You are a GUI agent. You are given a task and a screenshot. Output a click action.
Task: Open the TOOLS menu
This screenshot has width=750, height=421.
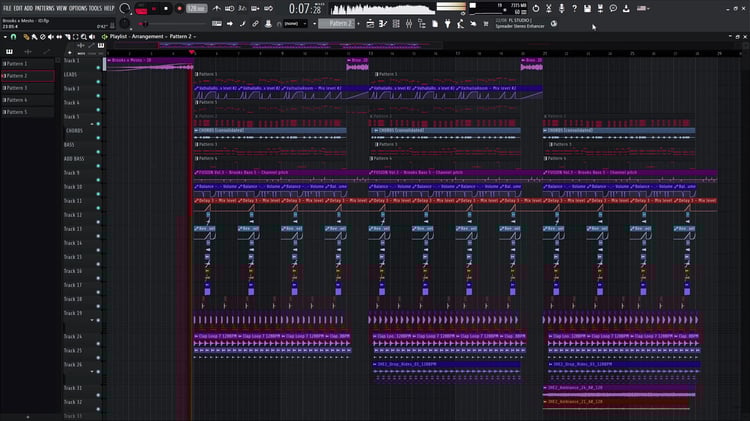coord(96,8)
